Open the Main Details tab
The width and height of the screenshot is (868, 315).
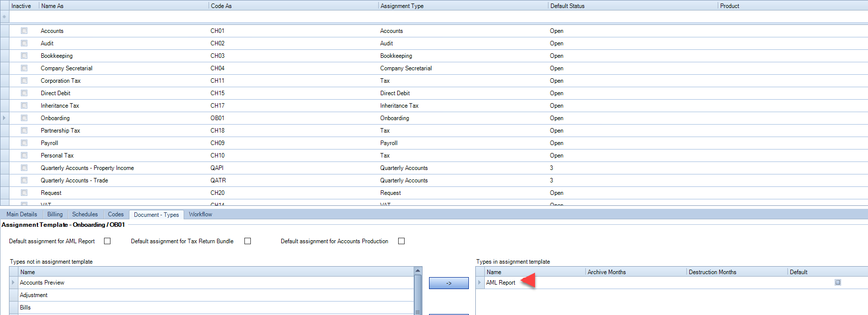click(21, 214)
